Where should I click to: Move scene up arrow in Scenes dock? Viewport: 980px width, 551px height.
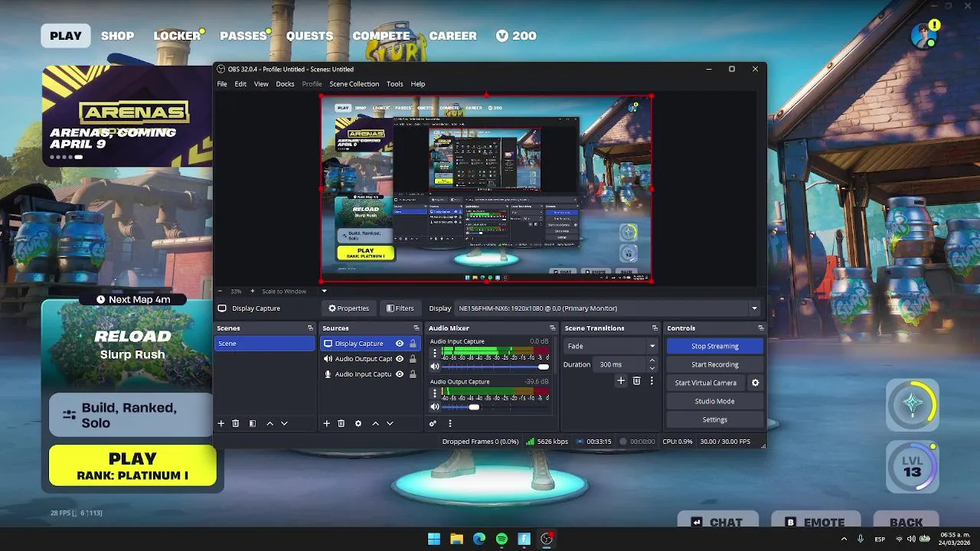point(269,423)
